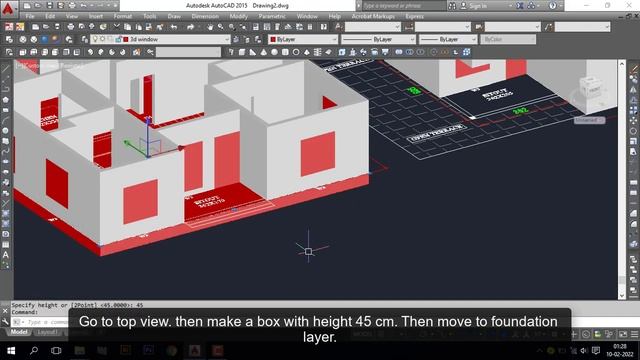
Task: Click the Cylinder modeling icon
Action: tap(285, 52)
